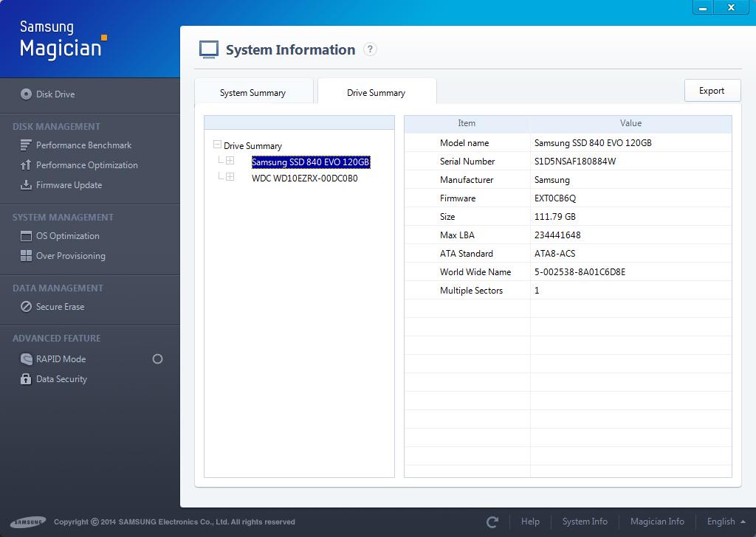Toggle the RAPID Mode status circle
Image resolution: width=756 pixels, height=537 pixels.
tap(158, 358)
